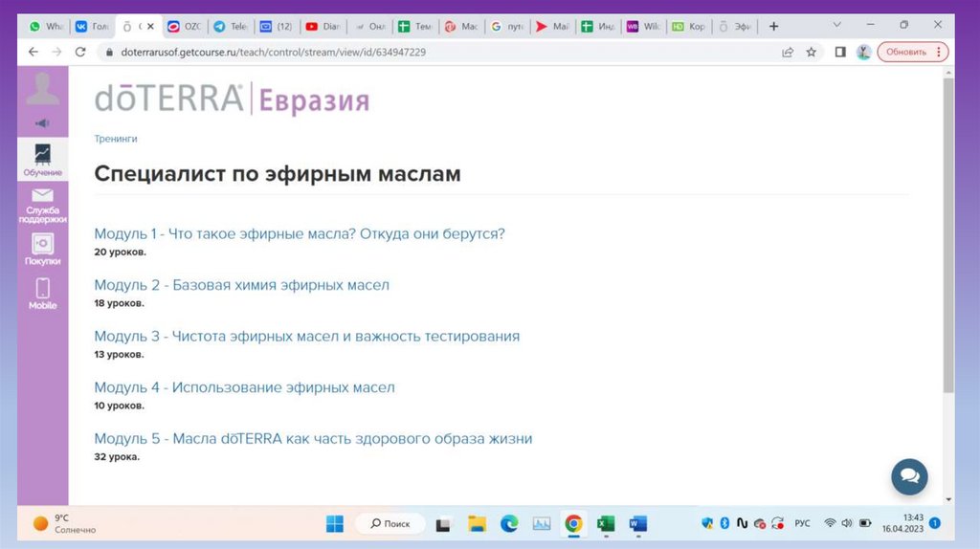This screenshot has width=980, height=549.
Task: Reload the page with refresh icon
Action: 80,52
